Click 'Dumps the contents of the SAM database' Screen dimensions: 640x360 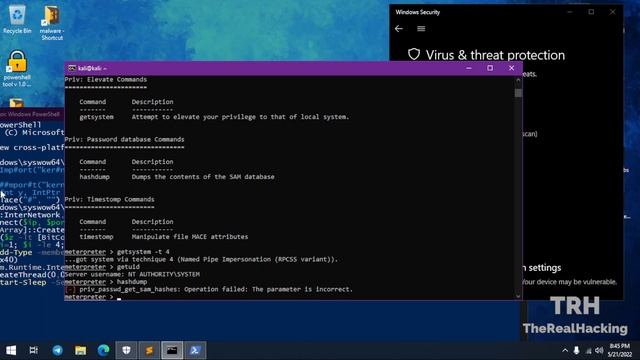(203, 177)
